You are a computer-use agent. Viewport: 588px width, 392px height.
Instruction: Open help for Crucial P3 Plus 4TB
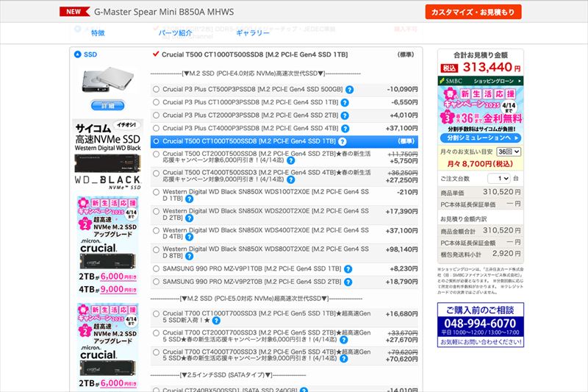(345, 129)
